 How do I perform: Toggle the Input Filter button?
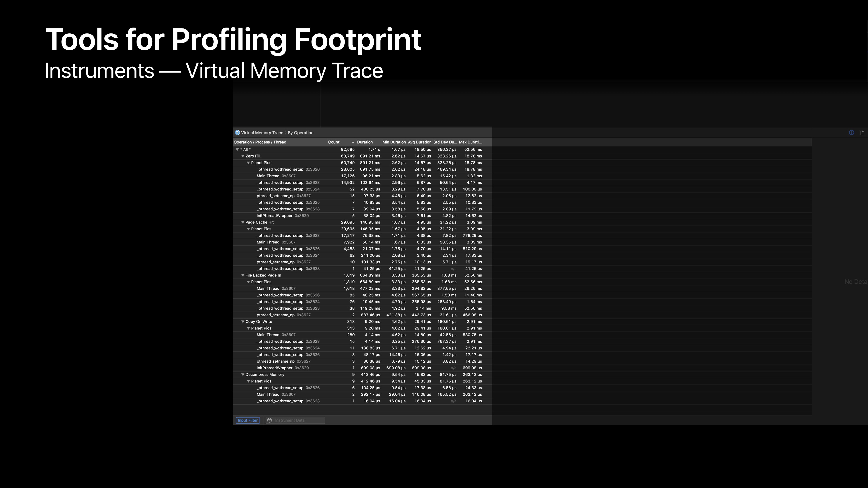pyautogui.click(x=248, y=420)
